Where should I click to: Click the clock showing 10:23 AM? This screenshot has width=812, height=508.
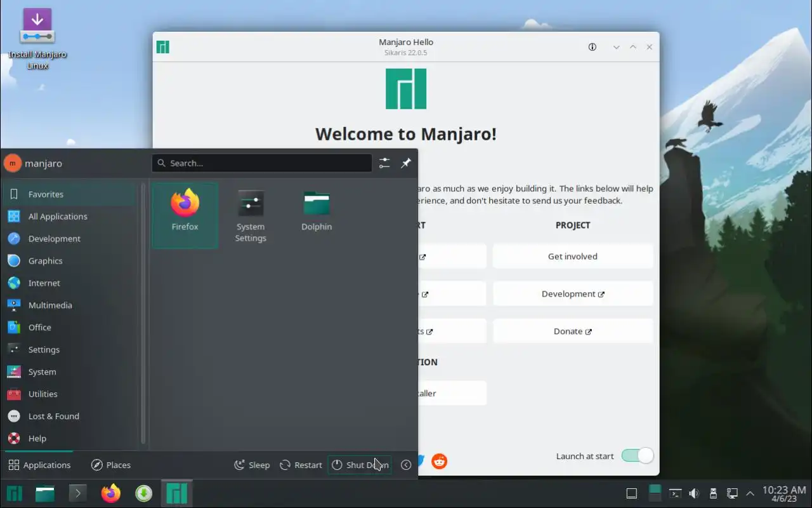point(783,493)
